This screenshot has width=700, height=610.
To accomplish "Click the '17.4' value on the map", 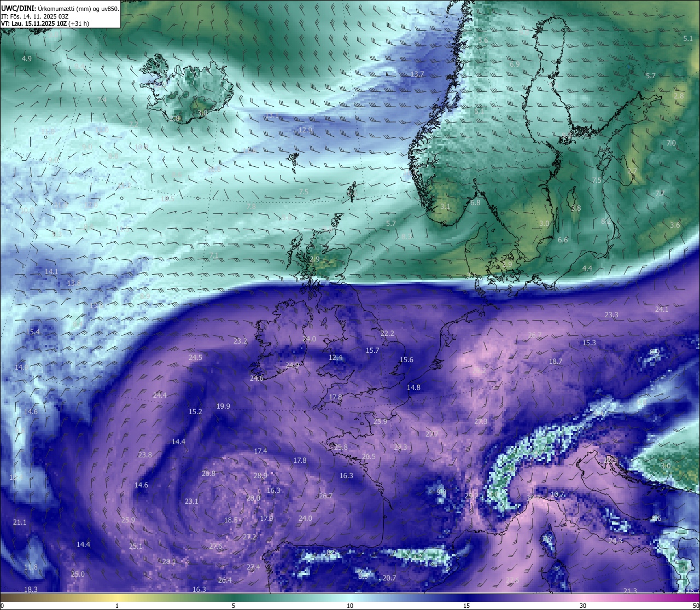I will (x=260, y=451).
